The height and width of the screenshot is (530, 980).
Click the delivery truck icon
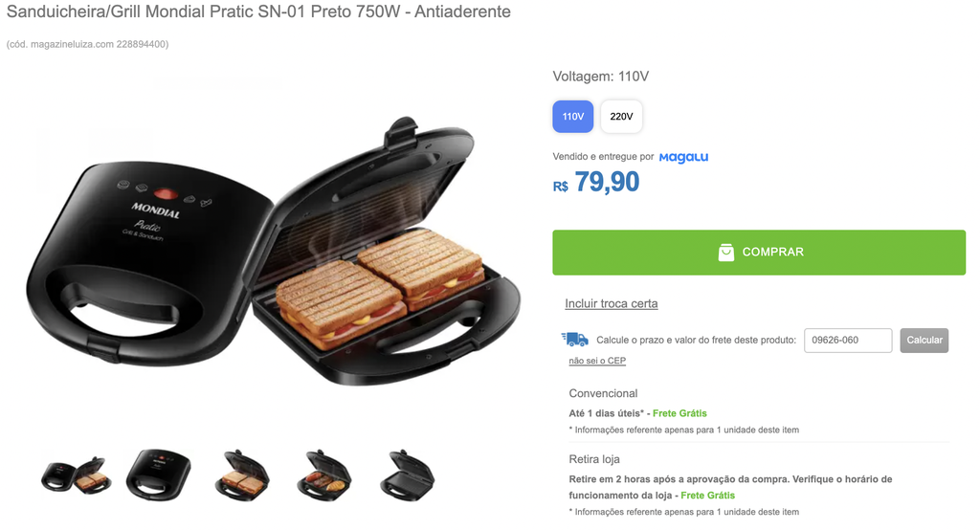574,339
